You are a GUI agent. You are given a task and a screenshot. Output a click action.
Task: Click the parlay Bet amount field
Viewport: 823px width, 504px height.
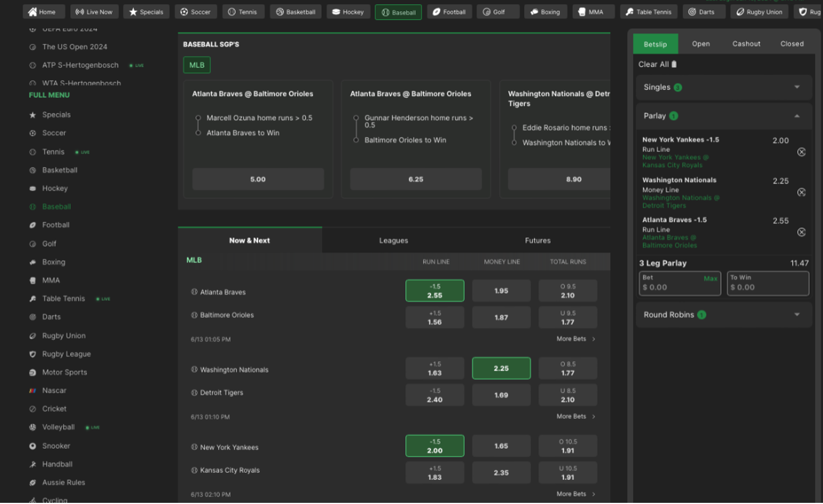coord(680,284)
